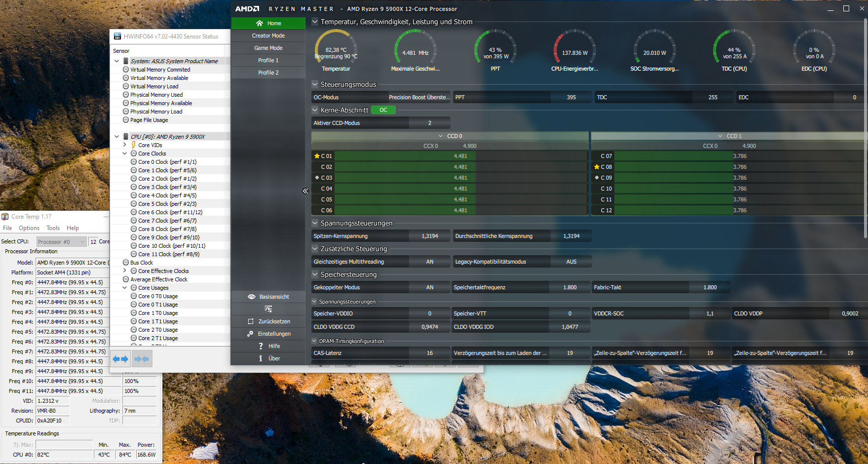Toggle the green OC badge in Kerne-Abschnitt
Screen dimensions: 868x464
tap(383, 110)
